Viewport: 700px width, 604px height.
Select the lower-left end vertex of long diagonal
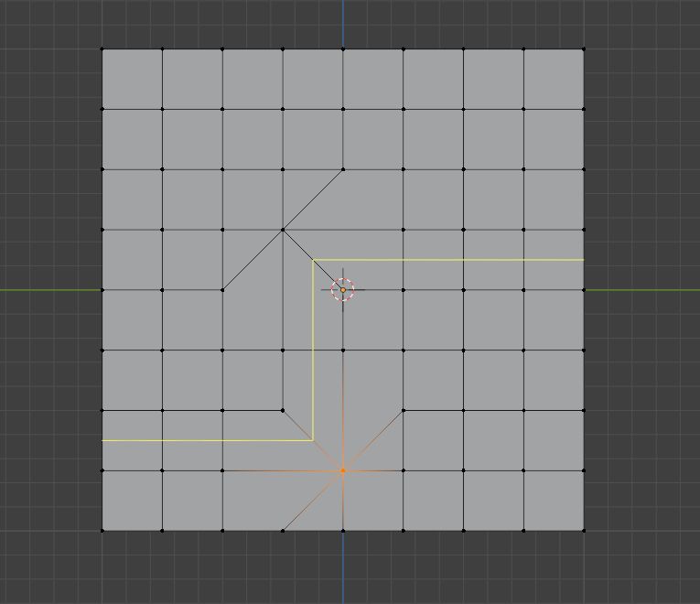pyautogui.click(x=222, y=290)
